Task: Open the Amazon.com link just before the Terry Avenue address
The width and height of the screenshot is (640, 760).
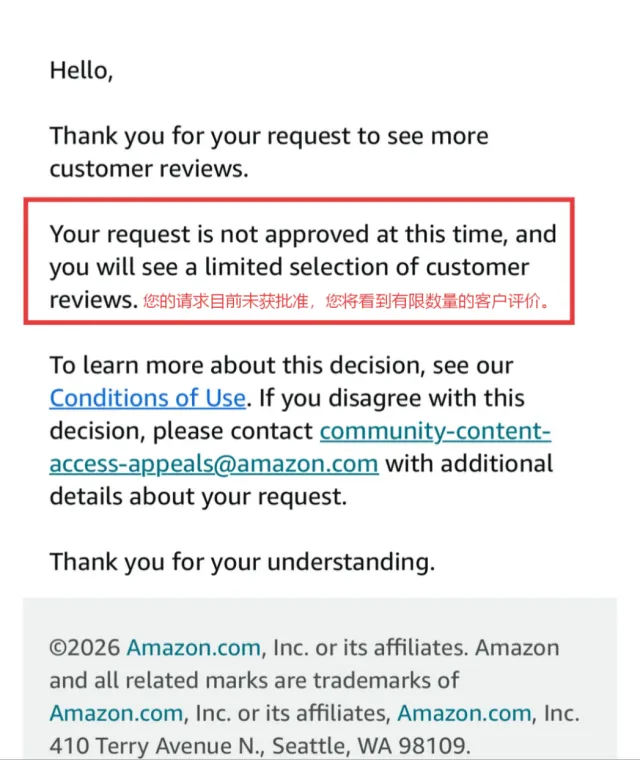Action: tap(464, 714)
